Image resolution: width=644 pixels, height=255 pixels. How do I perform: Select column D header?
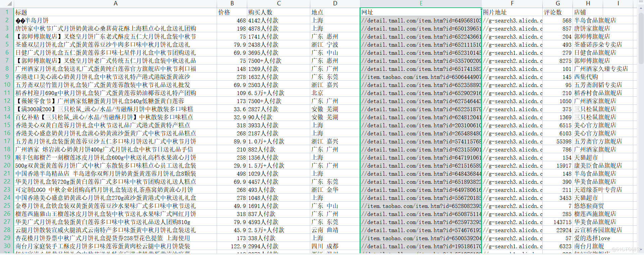(335, 3)
